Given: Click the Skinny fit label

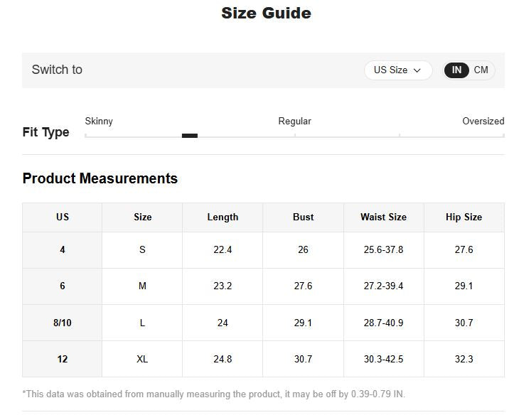Looking at the screenshot, I should (99, 122).
